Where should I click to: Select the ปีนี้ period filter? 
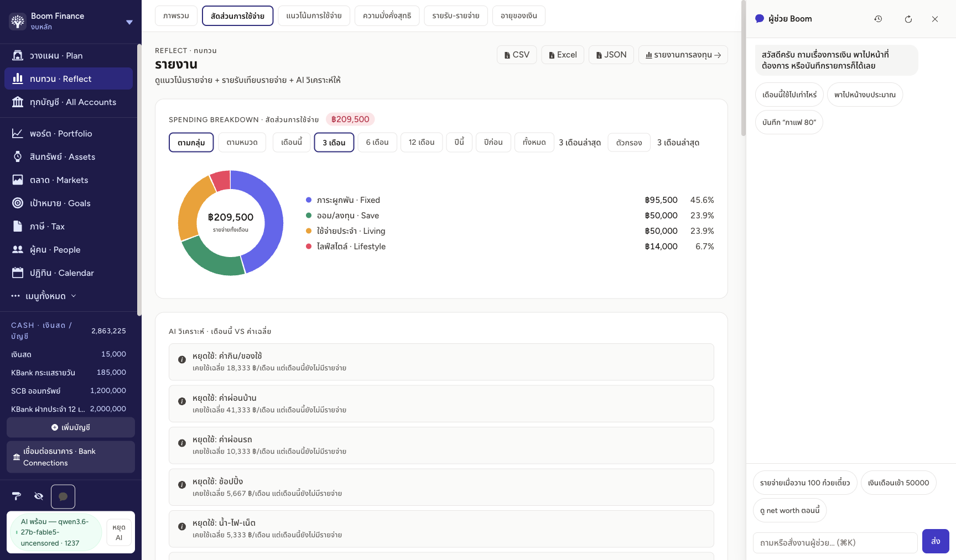pos(459,142)
